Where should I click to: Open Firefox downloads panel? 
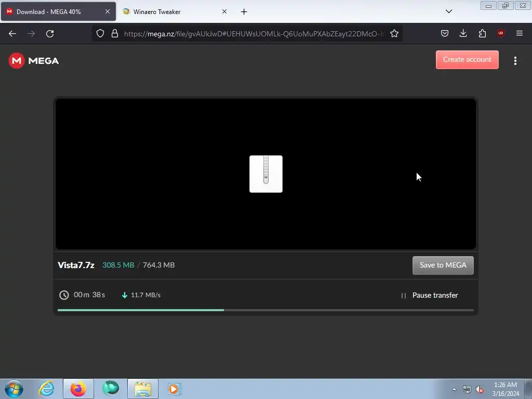(x=463, y=33)
